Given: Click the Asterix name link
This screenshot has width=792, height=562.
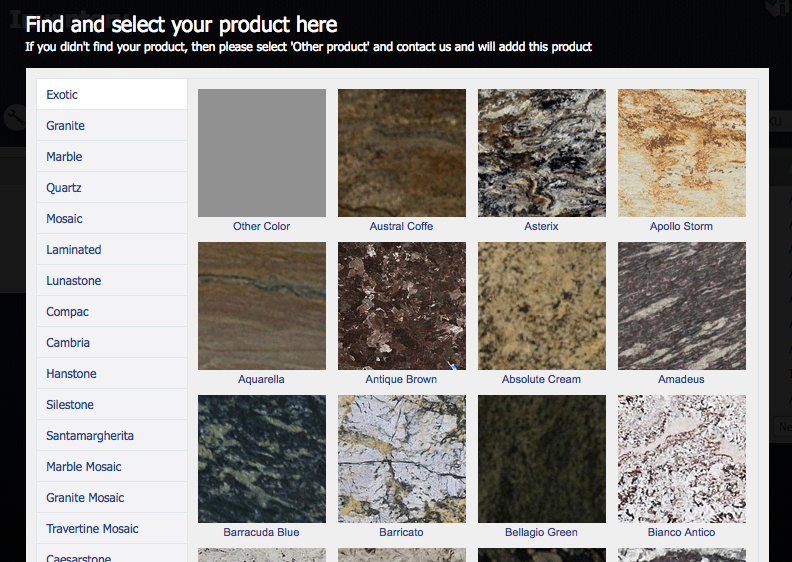Looking at the screenshot, I should pyautogui.click(x=541, y=226).
